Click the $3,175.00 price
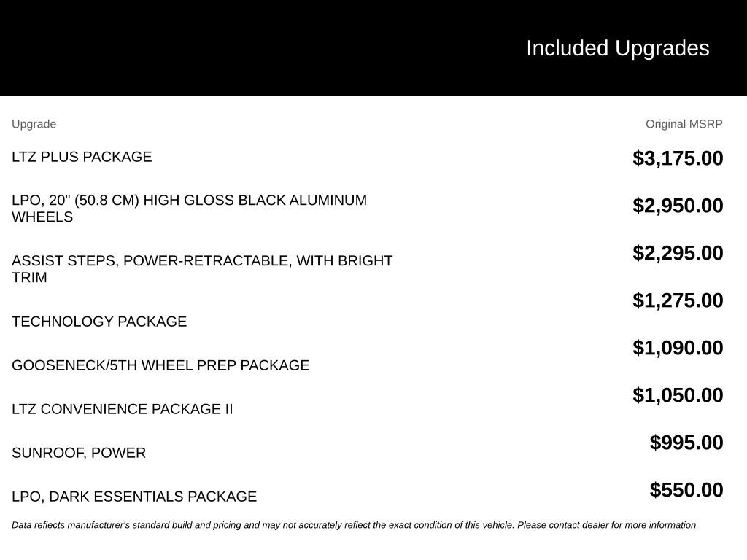Screen dimensions: 747x560 (x=678, y=158)
